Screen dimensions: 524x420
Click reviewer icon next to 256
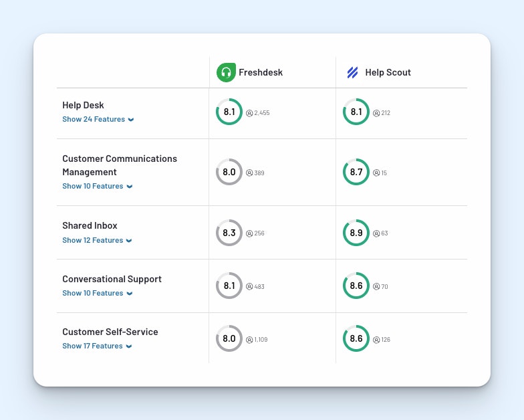pos(249,233)
